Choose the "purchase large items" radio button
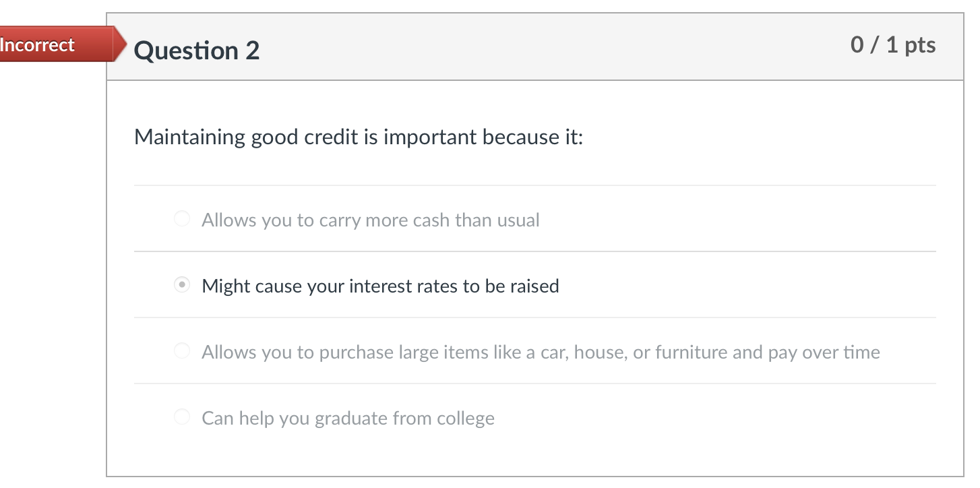Image resolution: width=980 pixels, height=488 pixels. [182, 351]
